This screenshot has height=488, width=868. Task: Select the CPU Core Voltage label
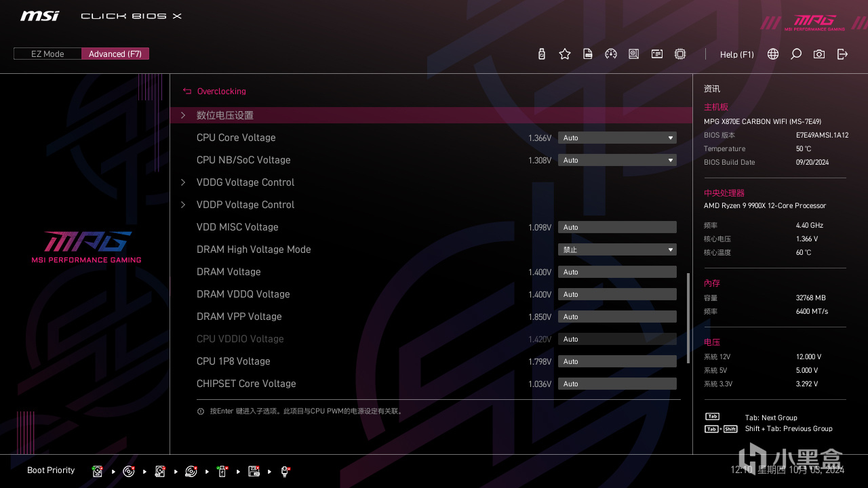pos(236,138)
